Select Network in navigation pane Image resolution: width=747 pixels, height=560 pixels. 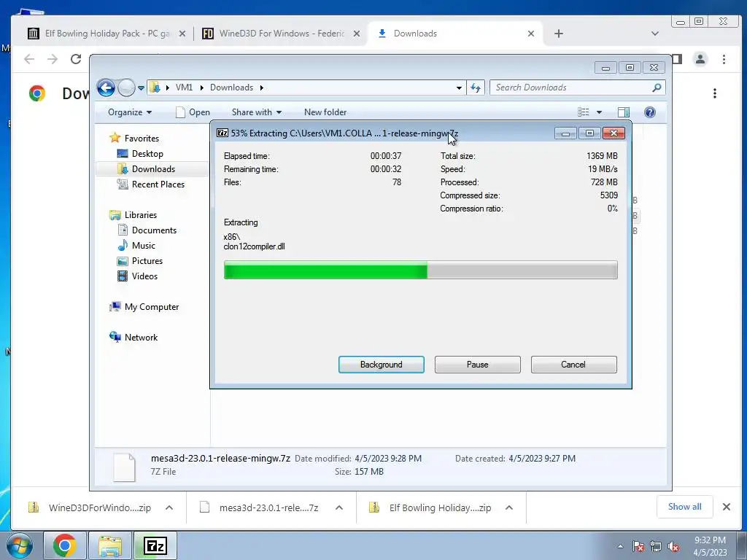141,338
